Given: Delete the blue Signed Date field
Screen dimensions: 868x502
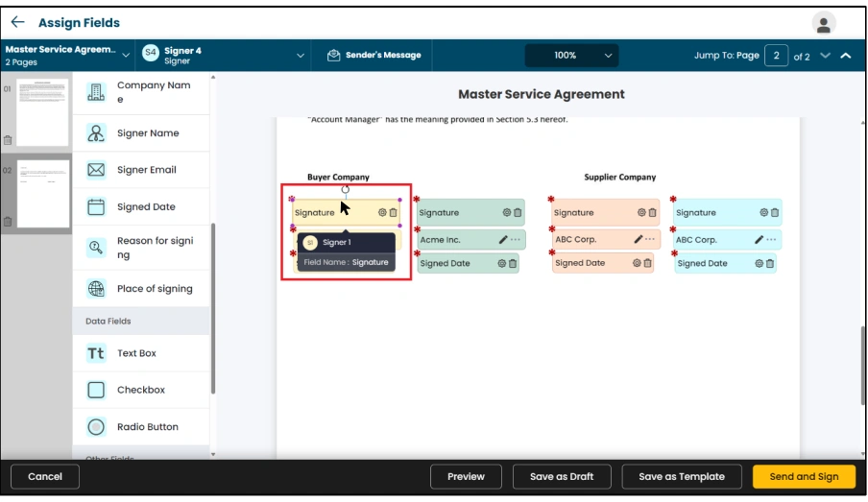Looking at the screenshot, I should point(770,263).
